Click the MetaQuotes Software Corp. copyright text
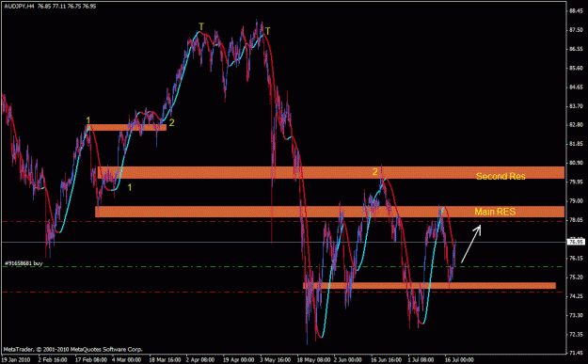Screen dimensions: 588x364 pyautogui.click(x=73, y=349)
